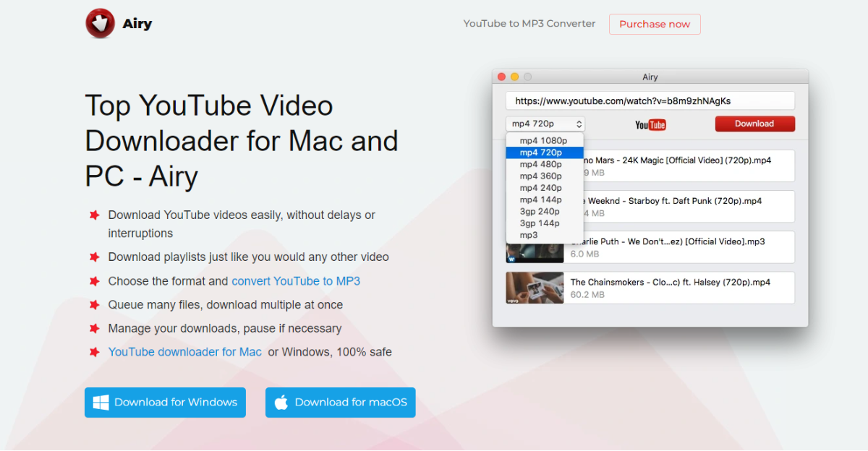
Task: Open the mp4 720p format dropdown
Action: pos(545,124)
